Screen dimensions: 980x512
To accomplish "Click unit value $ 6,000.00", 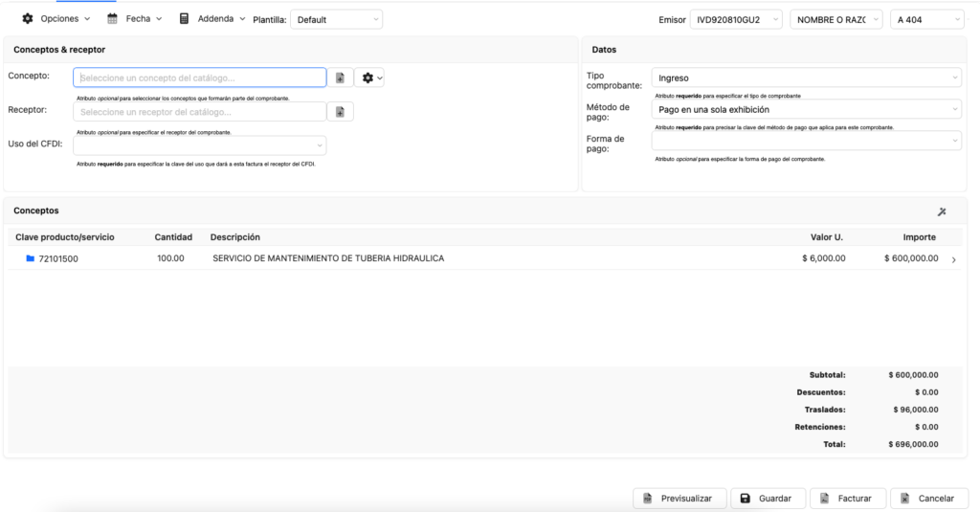I will [x=824, y=258].
